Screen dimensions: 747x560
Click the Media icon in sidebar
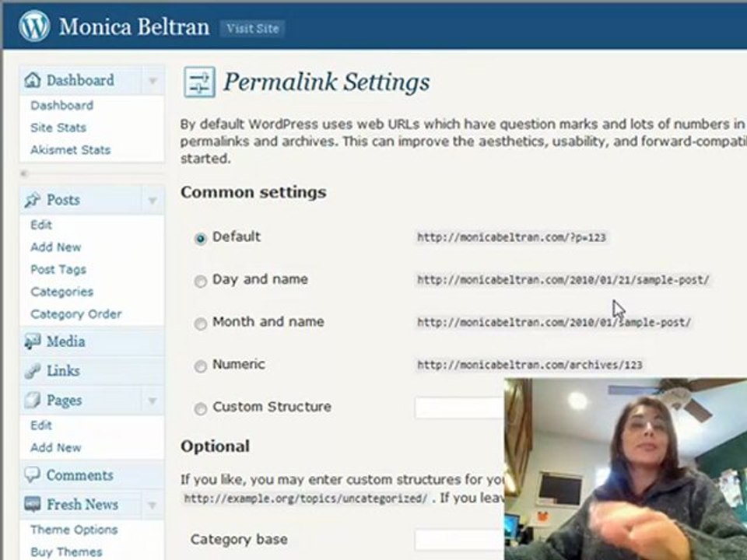[x=32, y=341]
